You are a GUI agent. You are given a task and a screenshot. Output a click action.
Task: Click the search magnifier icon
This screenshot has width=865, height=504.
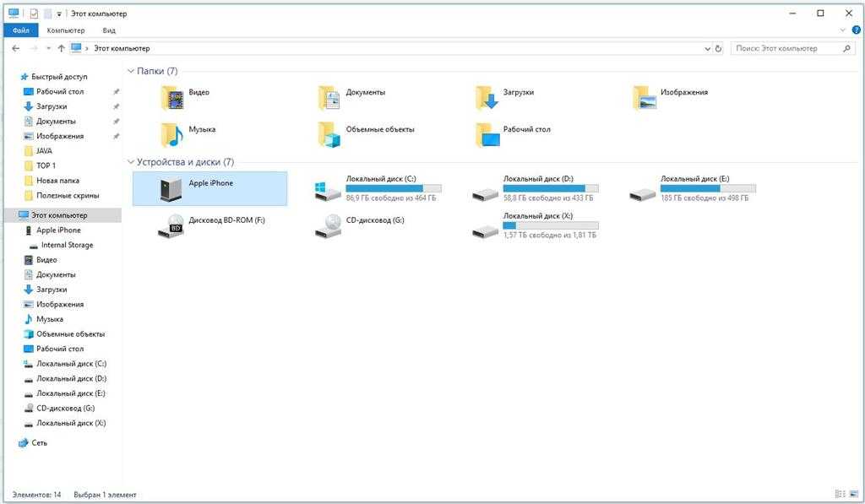(x=846, y=48)
